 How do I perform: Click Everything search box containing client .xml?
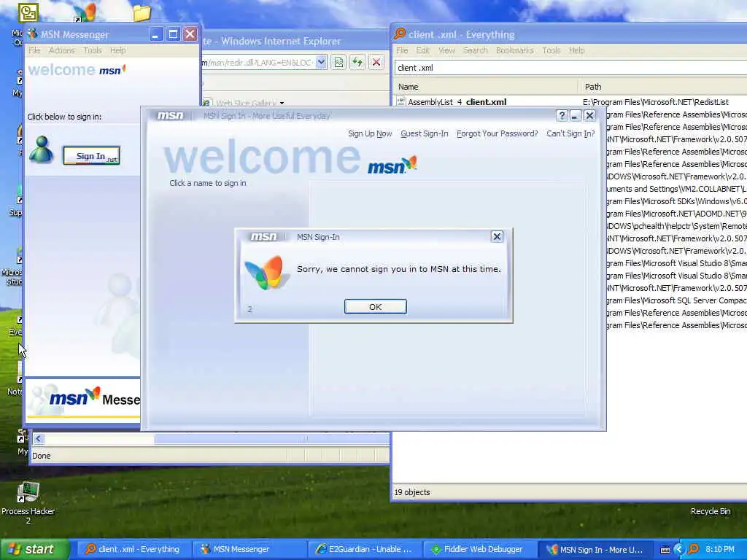click(570, 68)
